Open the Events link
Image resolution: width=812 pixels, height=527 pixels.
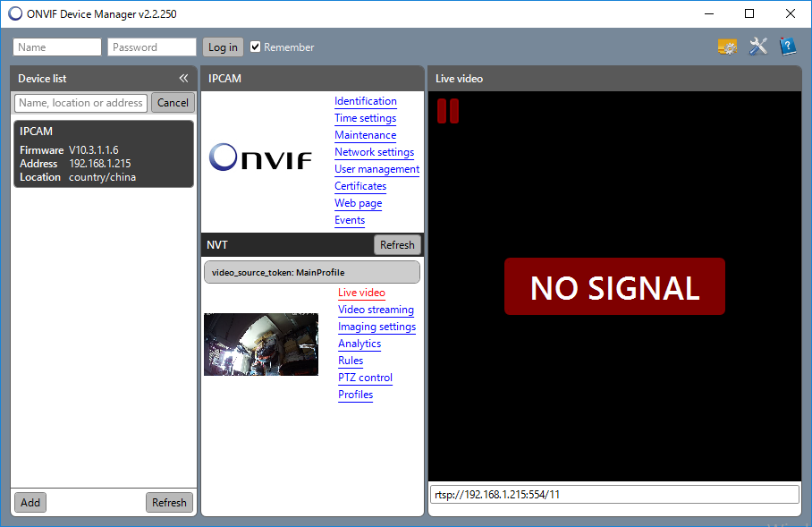coord(350,220)
